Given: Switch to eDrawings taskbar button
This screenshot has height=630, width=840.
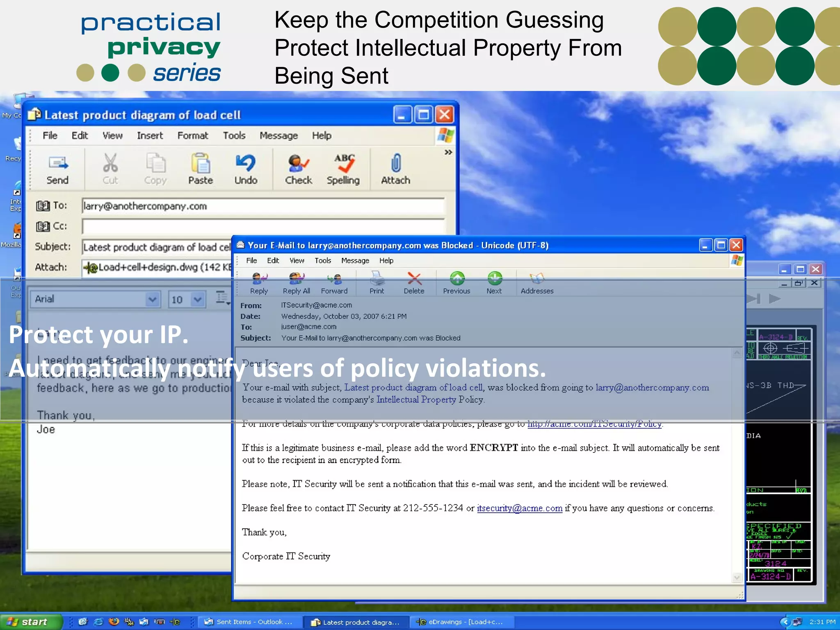Looking at the screenshot, I should [462, 622].
